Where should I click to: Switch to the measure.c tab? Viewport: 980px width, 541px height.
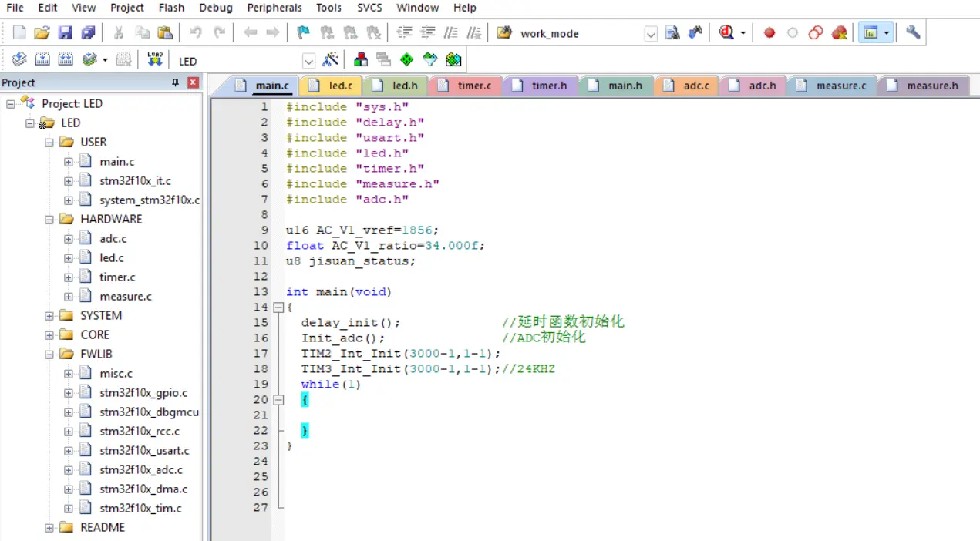(x=840, y=86)
